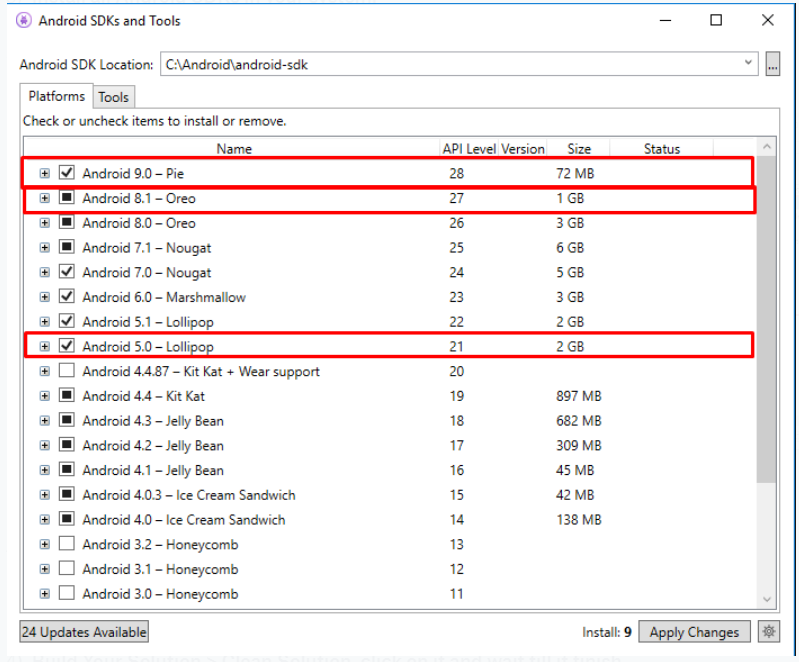Switch to the Tools tab
Image resolution: width=799 pixels, height=662 pixels.
tap(114, 97)
